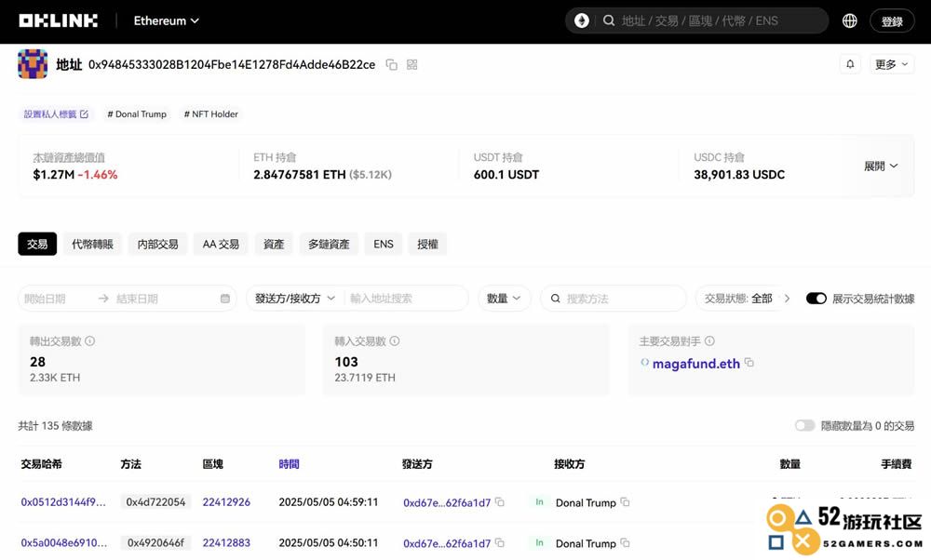Click the search magnifier icon in header
Screen dimensions: 931x560
click(609, 20)
